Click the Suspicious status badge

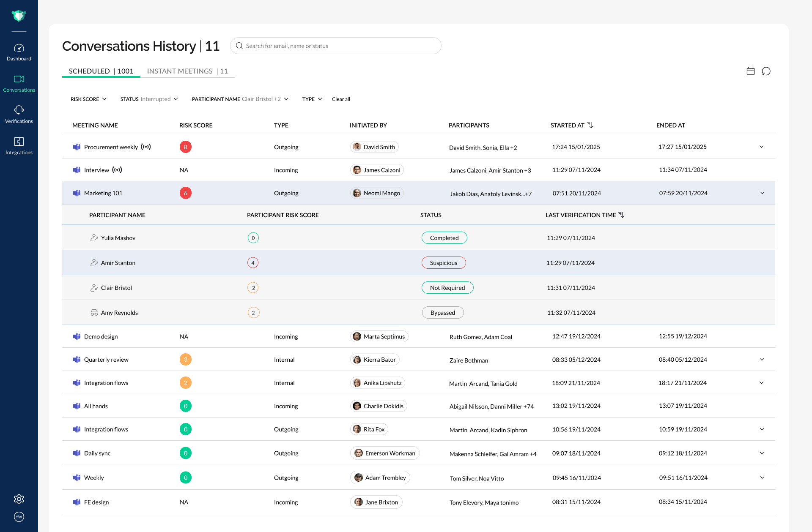pyautogui.click(x=443, y=263)
